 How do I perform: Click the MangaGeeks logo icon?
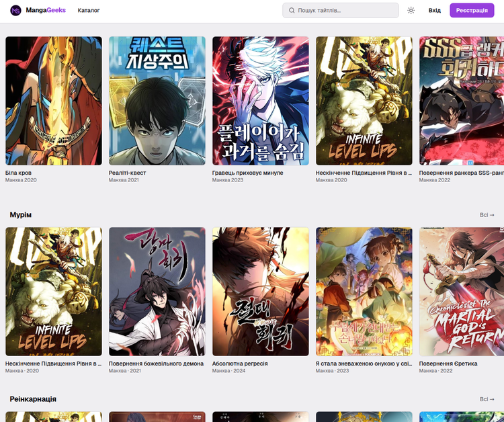(x=15, y=10)
